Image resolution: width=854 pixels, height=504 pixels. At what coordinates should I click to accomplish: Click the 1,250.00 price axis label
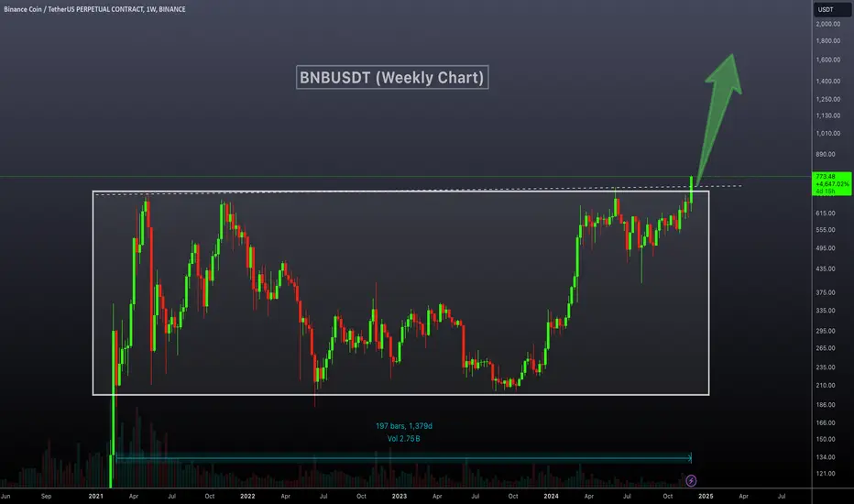coord(827,99)
